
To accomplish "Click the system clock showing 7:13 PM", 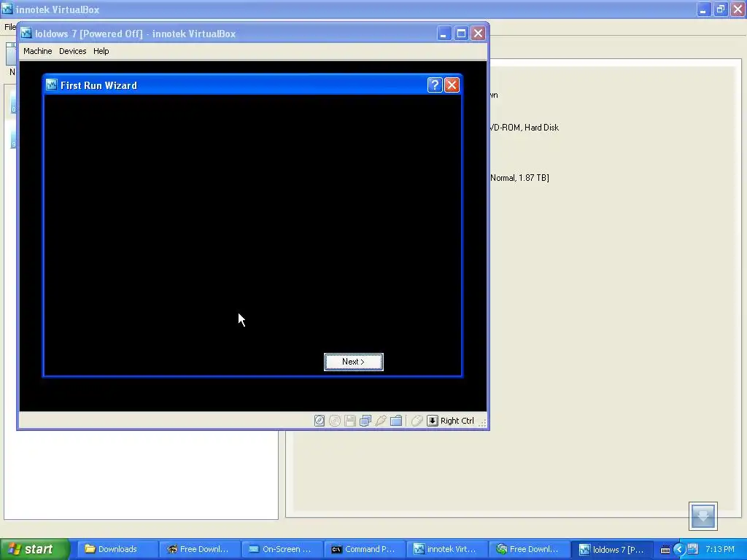I will tap(719, 549).
